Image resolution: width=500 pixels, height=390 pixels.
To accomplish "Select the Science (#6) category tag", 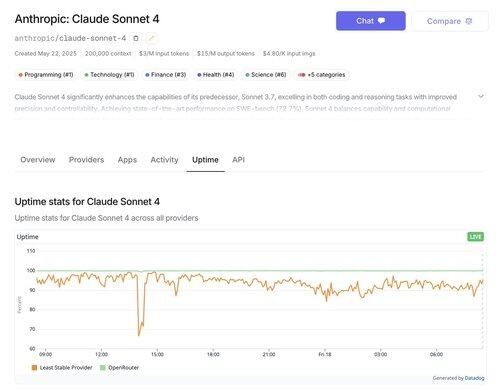I will 266,75.
